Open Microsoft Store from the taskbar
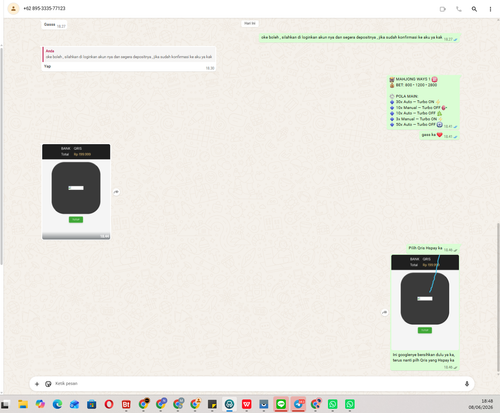Screen dimensions: 500x413 (x=92, y=404)
